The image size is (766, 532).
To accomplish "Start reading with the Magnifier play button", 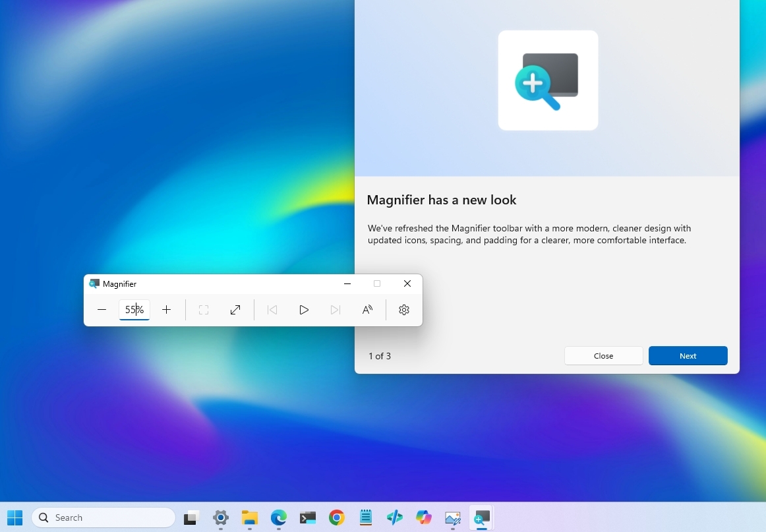I will (304, 310).
